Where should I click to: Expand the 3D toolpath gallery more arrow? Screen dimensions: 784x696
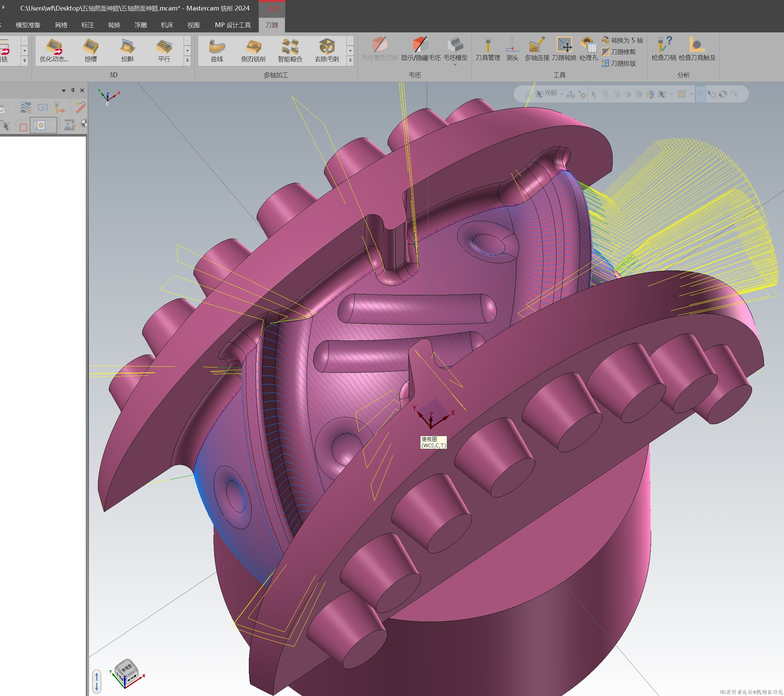188,60
